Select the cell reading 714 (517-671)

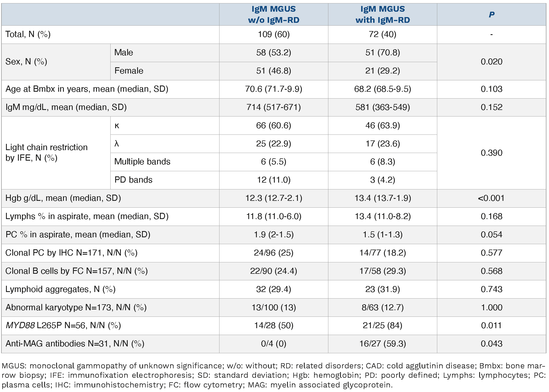274,107
